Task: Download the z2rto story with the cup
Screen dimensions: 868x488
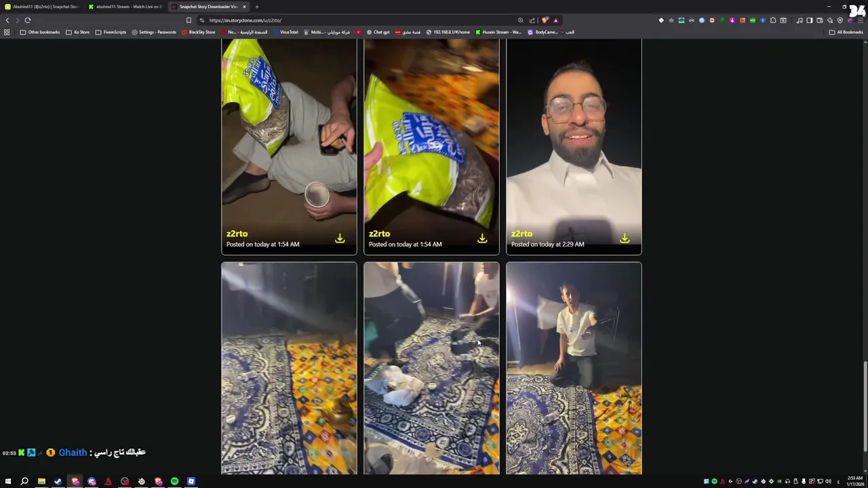Action: coord(340,239)
